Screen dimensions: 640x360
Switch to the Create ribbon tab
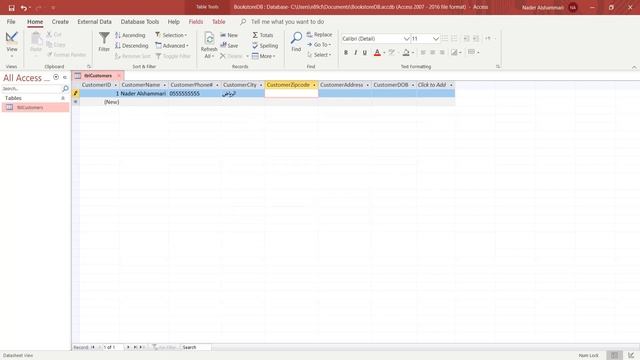tap(60, 22)
